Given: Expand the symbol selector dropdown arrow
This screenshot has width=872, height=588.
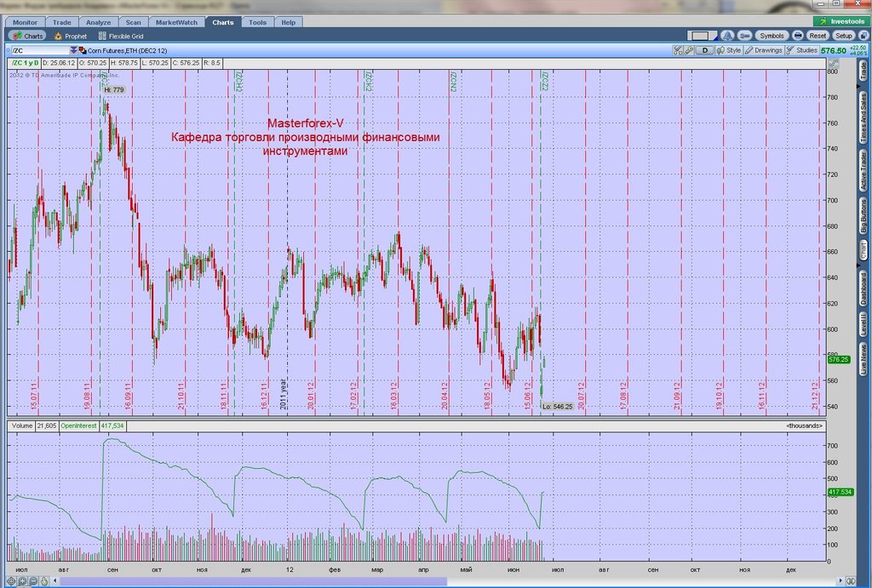Looking at the screenshot, I should 73,50.
